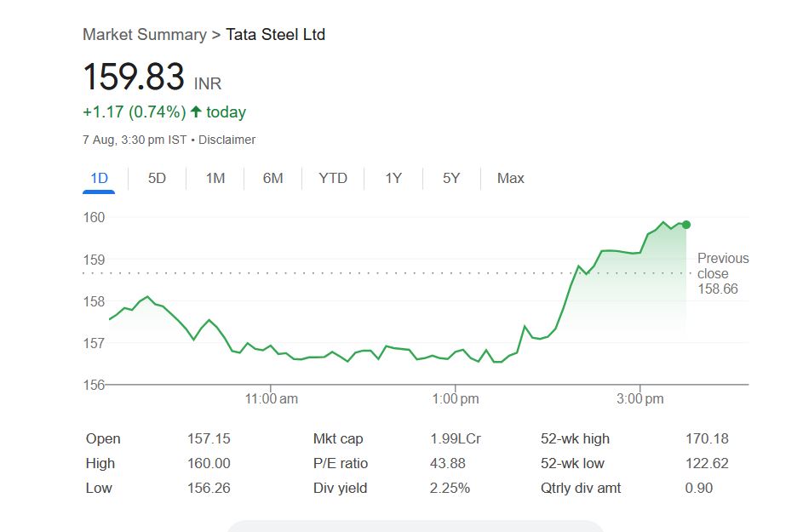Click the 52-wk high value 170.18

(x=707, y=439)
